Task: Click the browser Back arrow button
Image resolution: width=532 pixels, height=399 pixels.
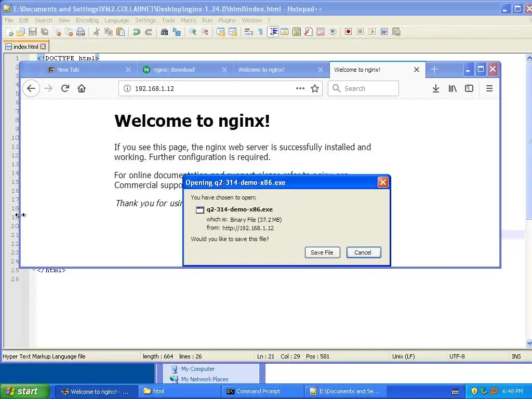Action: (31, 88)
